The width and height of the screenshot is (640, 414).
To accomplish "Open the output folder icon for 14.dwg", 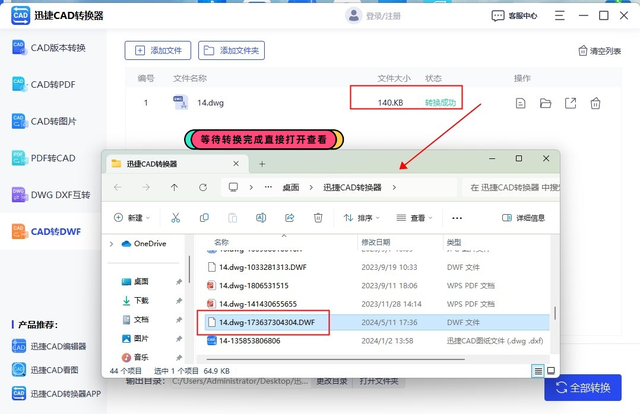I will pyautogui.click(x=545, y=103).
